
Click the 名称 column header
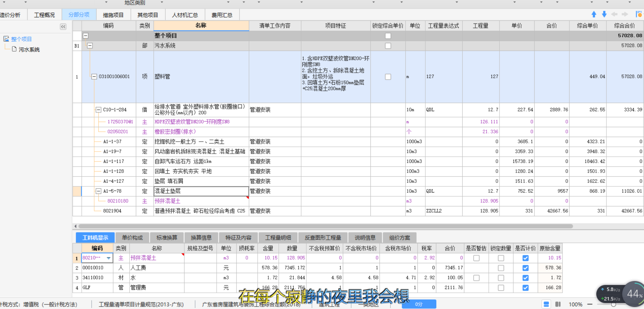[201, 25]
